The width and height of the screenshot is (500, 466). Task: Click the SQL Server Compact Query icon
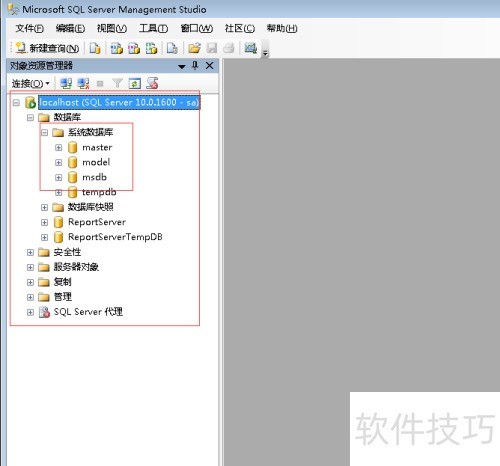[x=172, y=48]
